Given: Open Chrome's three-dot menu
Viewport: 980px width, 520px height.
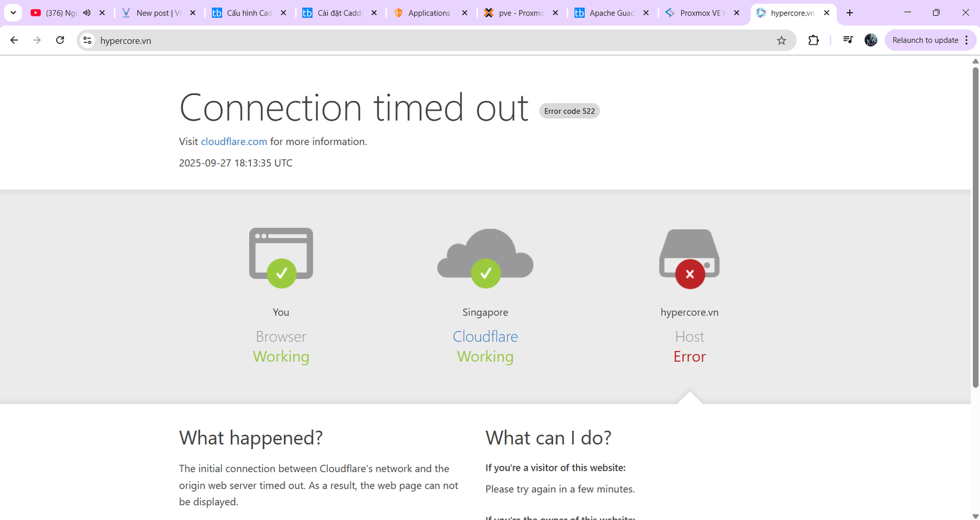Looking at the screenshot, I should 967,40.
